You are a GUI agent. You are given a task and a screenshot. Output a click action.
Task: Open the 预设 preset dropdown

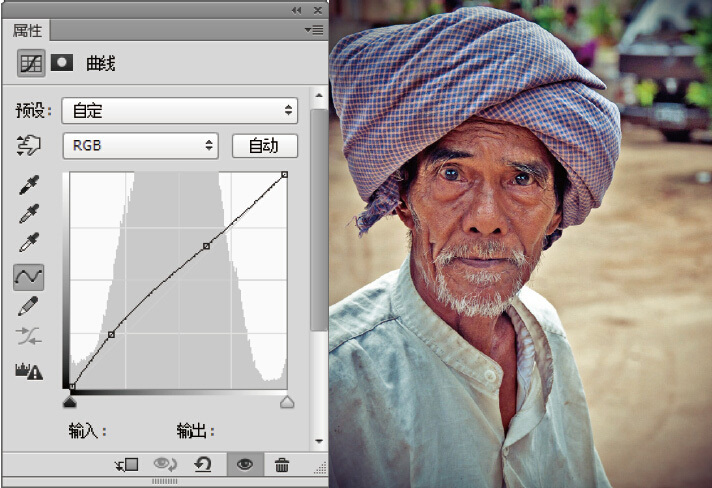180,110
